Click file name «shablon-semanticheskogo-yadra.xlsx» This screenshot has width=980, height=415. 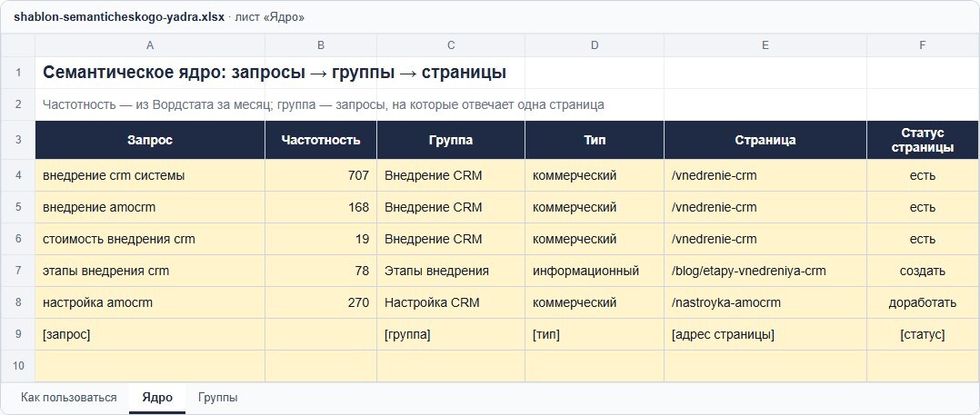(x=119, y=17)
